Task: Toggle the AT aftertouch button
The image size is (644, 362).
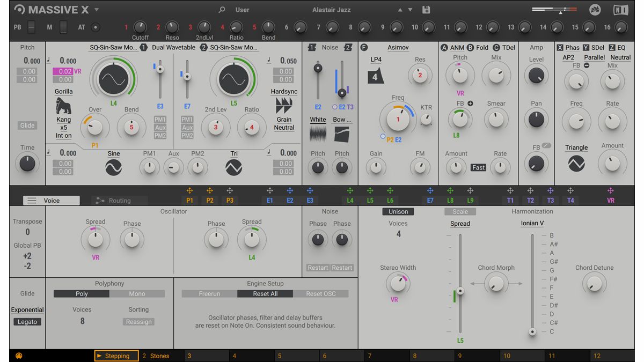Action: [96, 27]
